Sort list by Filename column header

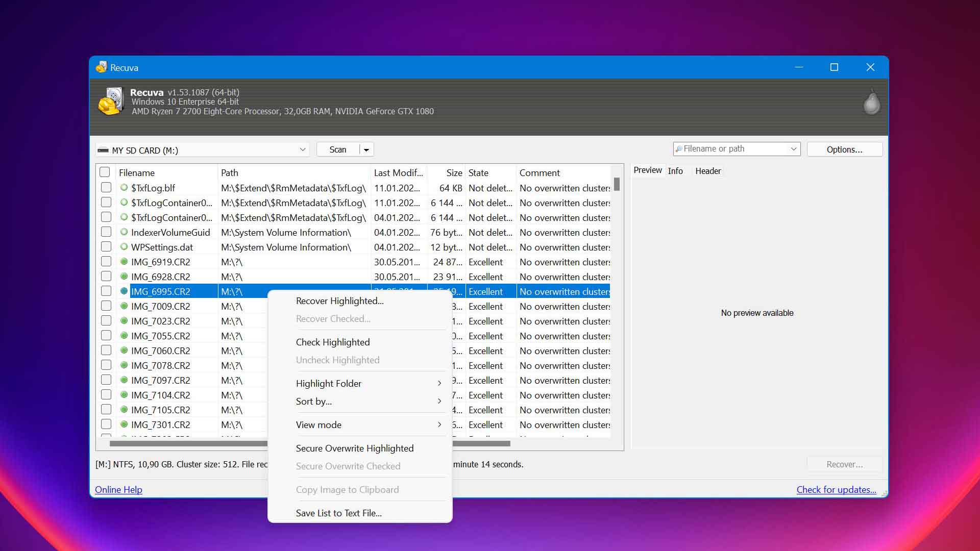click(166, 173)
